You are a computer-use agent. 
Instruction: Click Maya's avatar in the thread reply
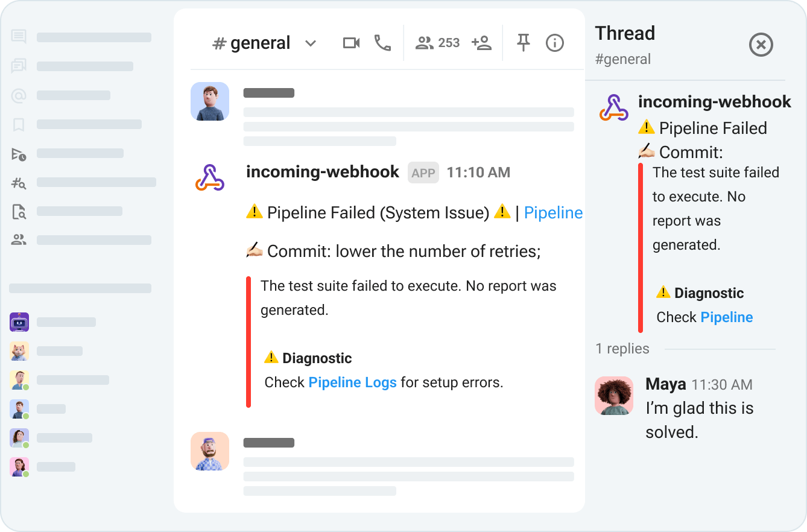point(614,396)
